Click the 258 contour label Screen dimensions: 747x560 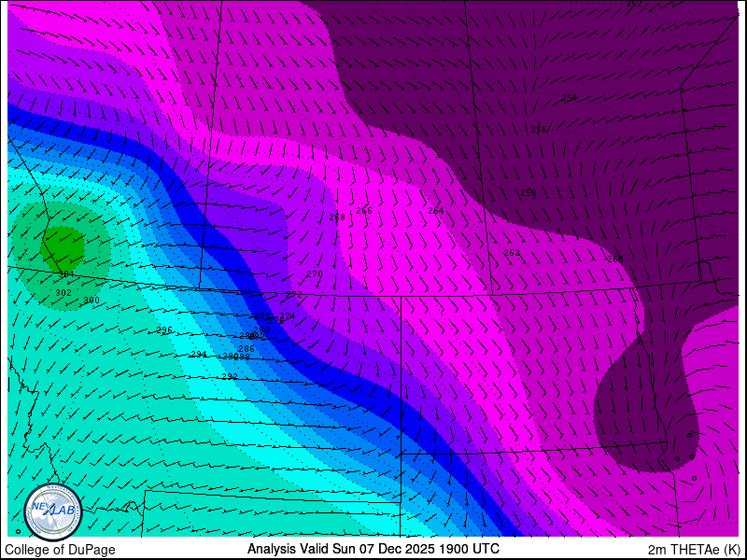tap(529, 193)
